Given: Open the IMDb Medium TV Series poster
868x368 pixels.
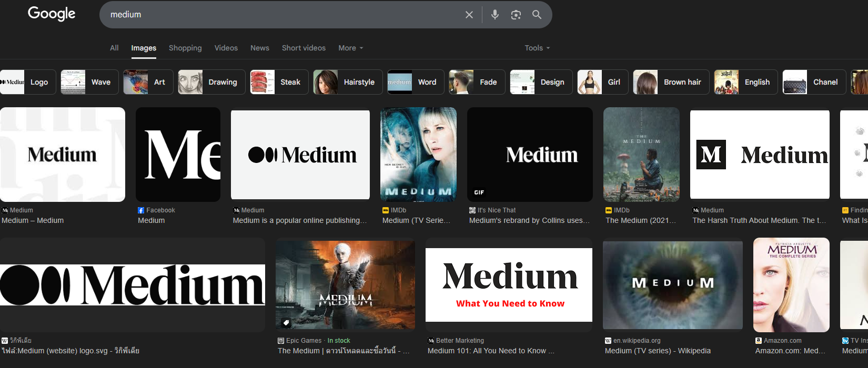Looking at the screenshot, I should coord(418,155).
